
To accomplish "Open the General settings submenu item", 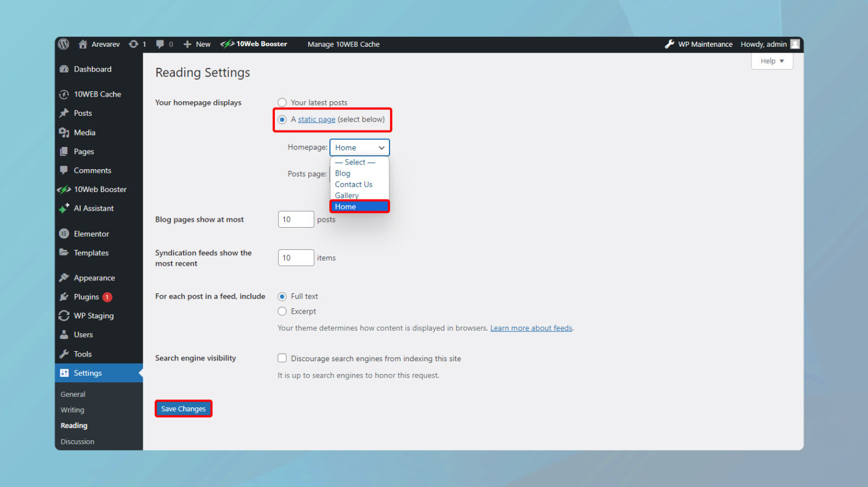I will (x=73, y=394).
